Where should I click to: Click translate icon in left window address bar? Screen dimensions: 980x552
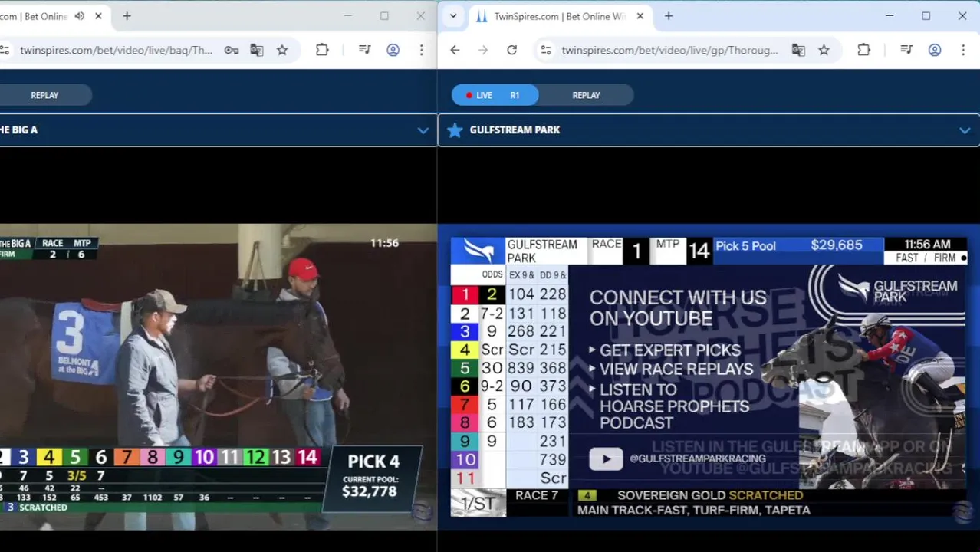point(257,50)
